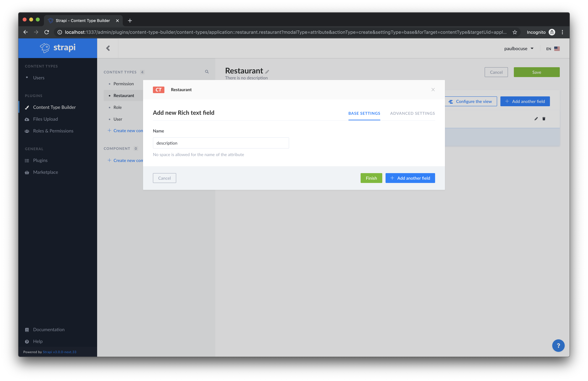Bookmark page with star icon
Viewport: 588px width, 381px height.
point(515,32)
